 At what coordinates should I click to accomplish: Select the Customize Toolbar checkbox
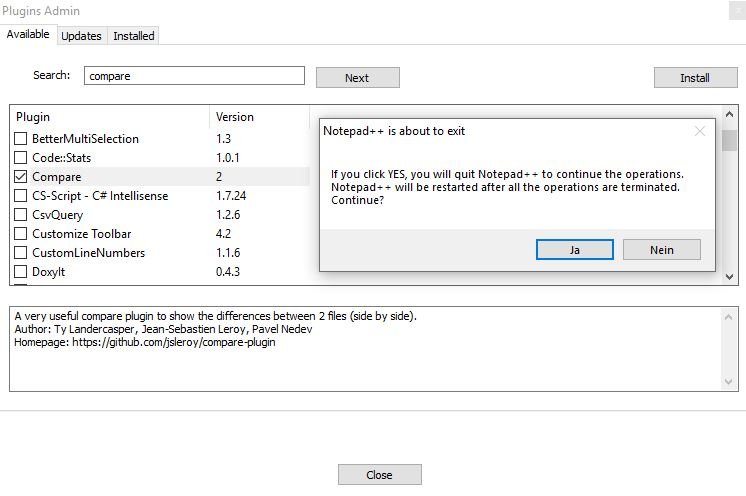tap(21, 234)
